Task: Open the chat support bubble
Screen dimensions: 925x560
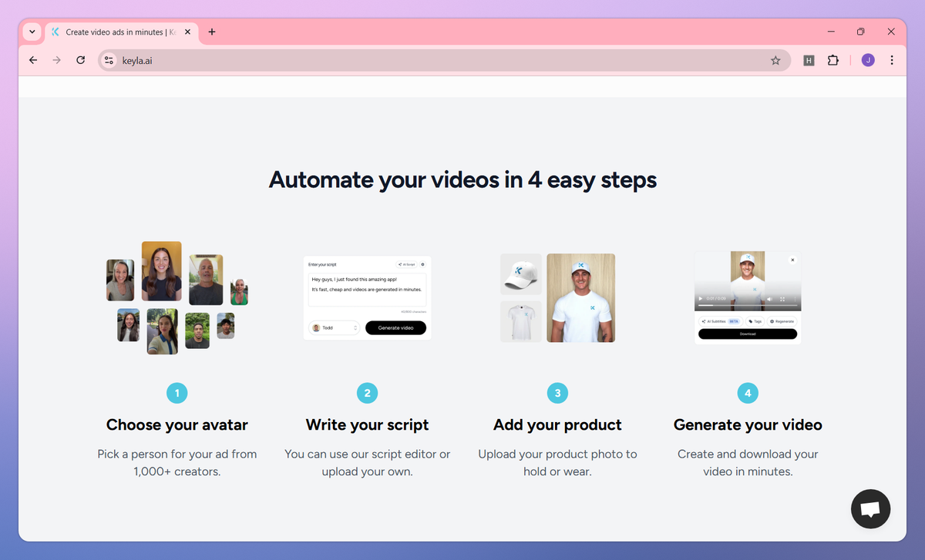Action: pos(870,508)
